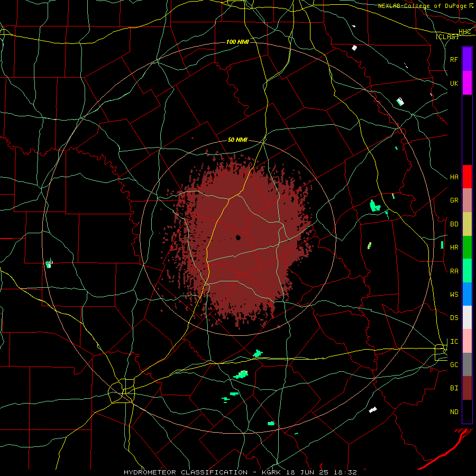Image resolution: width=476 pixels, height=476 pixels.
Task: Click the RF purple legend swatch
Action: 467,59
